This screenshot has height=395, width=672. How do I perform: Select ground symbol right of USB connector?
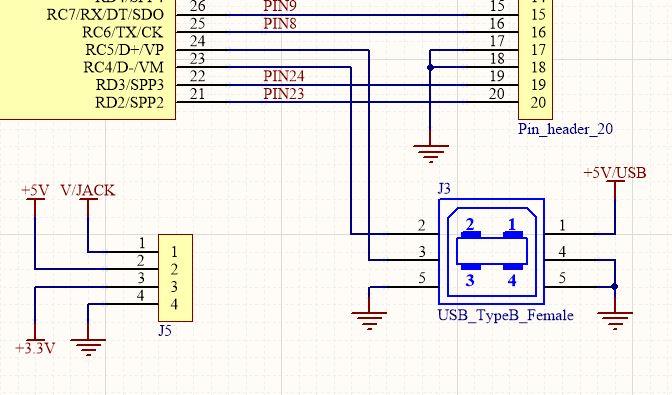[x=615, y=321]
